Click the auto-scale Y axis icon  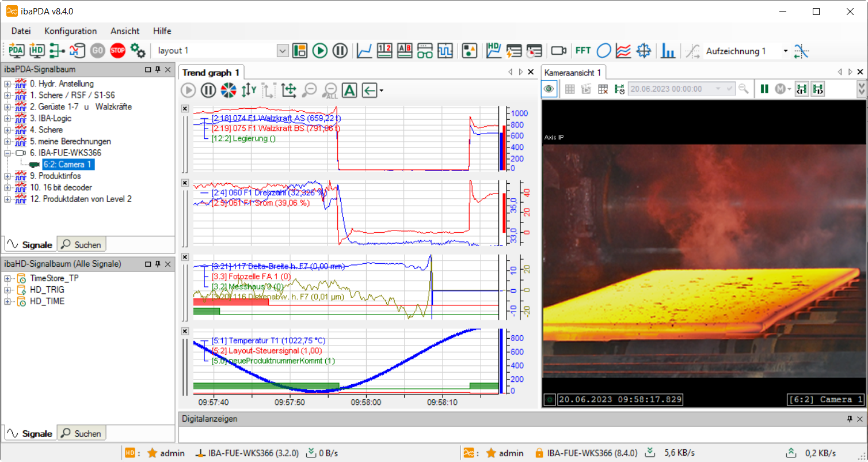[249, 90]
